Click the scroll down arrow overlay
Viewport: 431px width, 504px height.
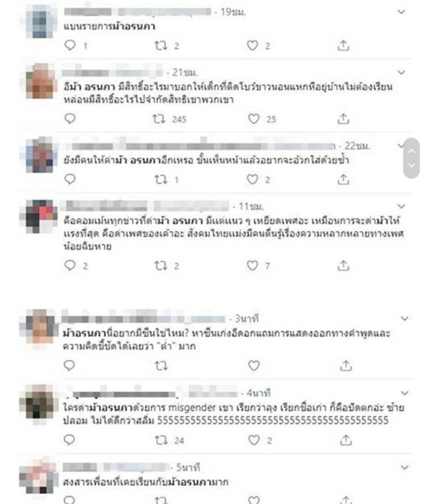click(x=411, y=165)
